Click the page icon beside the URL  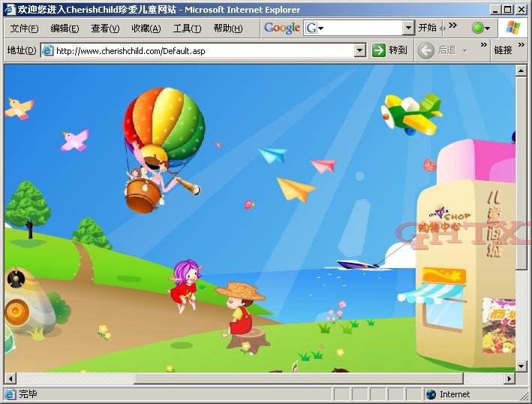[x=48, y=51]
